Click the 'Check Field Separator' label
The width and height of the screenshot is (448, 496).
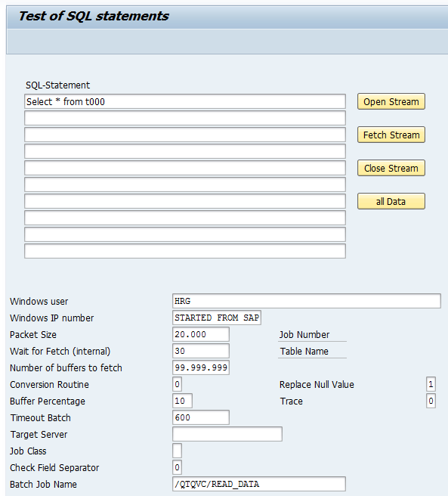54,467
